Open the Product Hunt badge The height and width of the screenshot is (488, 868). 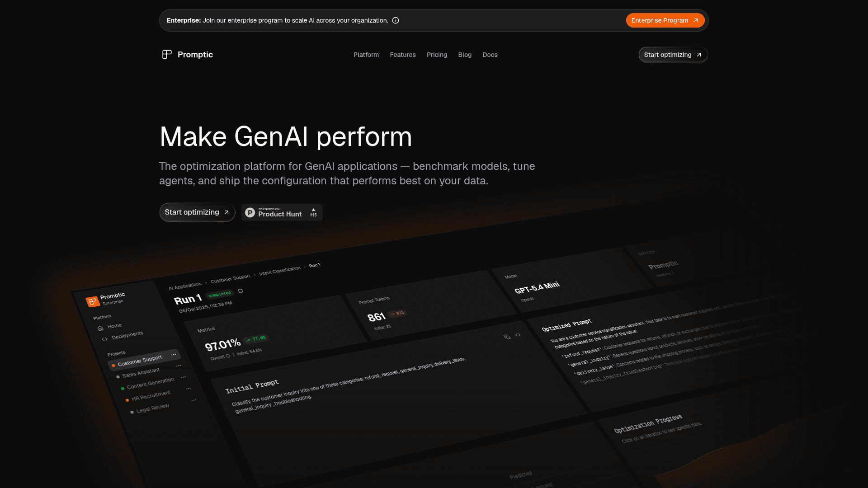pyautogui.click(x=282, y=212)
